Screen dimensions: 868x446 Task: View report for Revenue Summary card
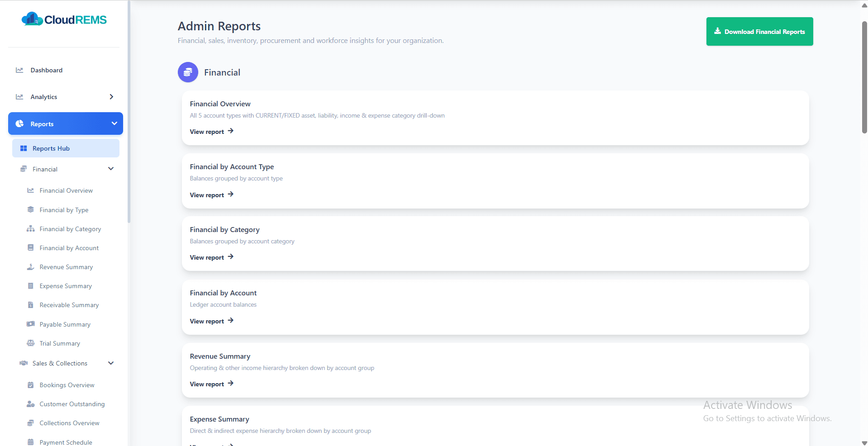pyautogui.click(x=211, y=384)
